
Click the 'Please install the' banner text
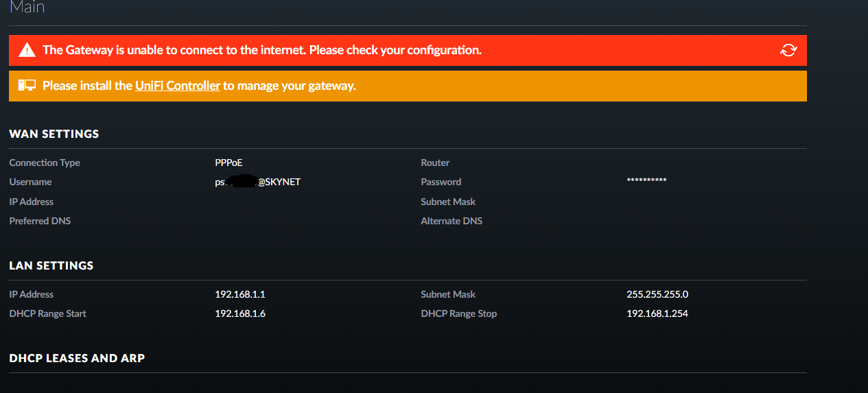click(87, 86)
